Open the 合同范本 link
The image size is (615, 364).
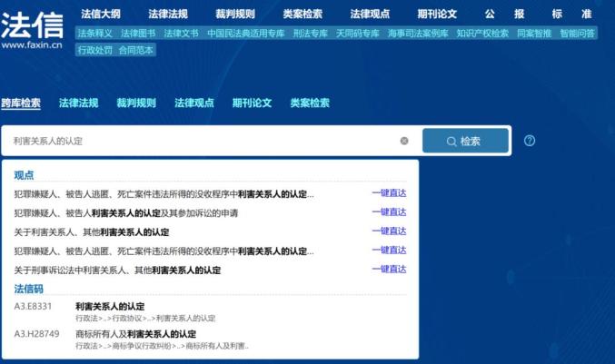[x=136, y=50]
